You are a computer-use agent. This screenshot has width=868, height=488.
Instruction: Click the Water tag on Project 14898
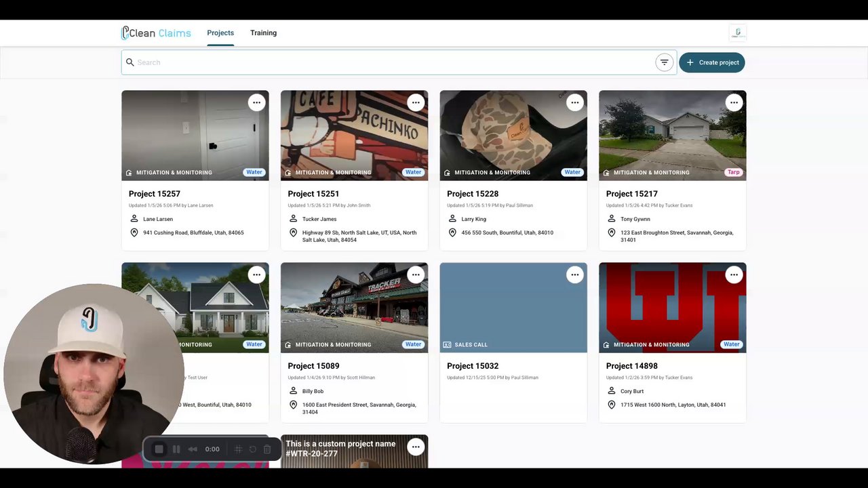click(732, 344)
